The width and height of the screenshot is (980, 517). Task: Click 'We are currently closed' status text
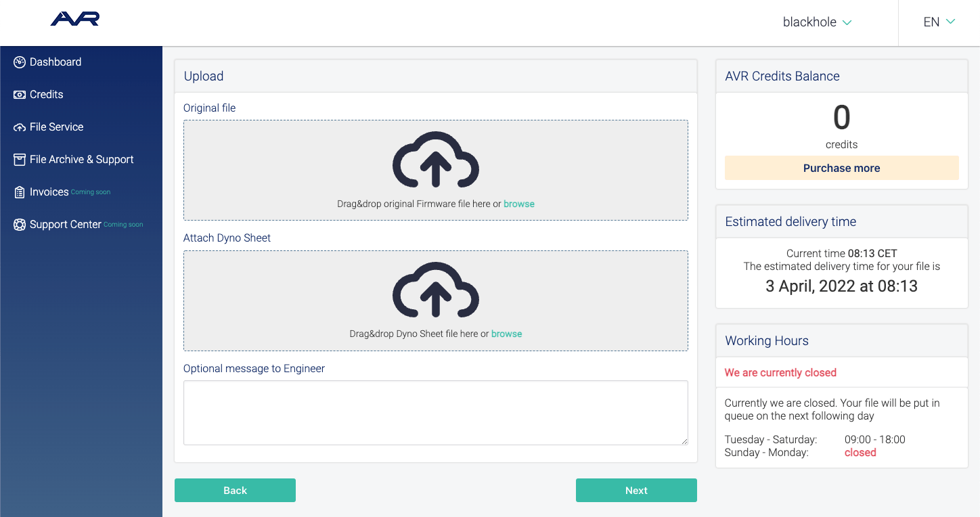780,373
